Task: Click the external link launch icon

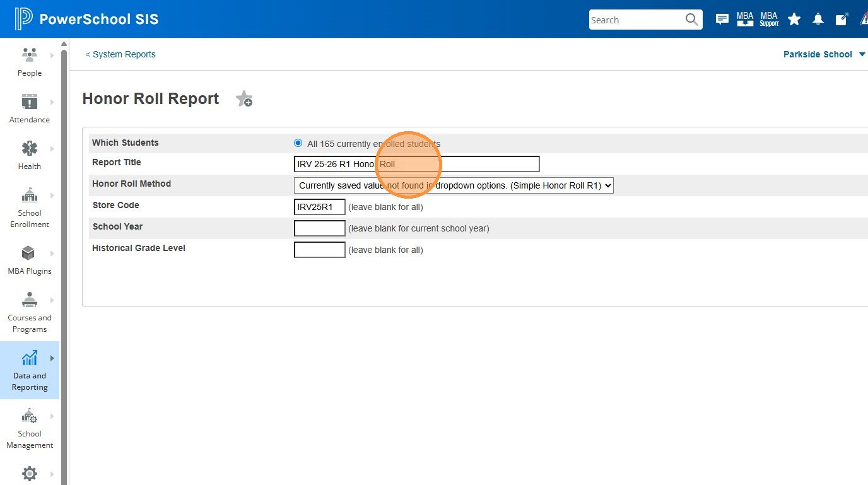Action: point(842,20)
